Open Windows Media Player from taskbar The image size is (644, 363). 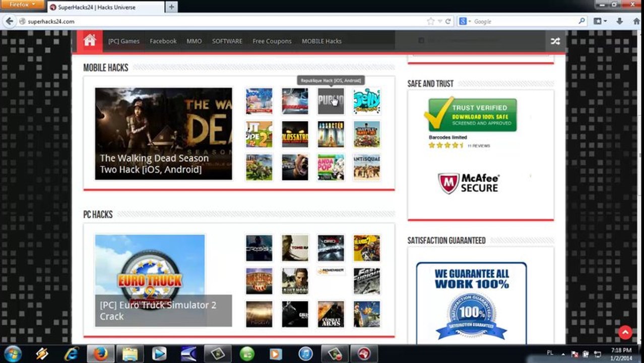[159, 354]
